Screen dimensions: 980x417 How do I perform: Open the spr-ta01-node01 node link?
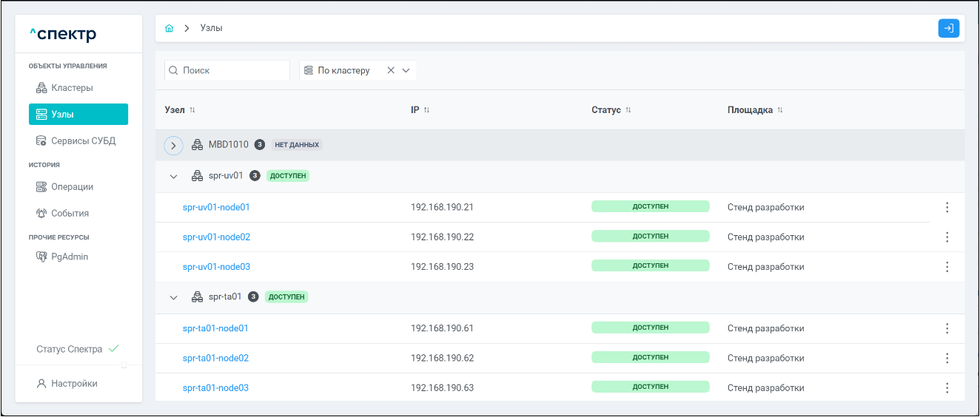point(215,328)
